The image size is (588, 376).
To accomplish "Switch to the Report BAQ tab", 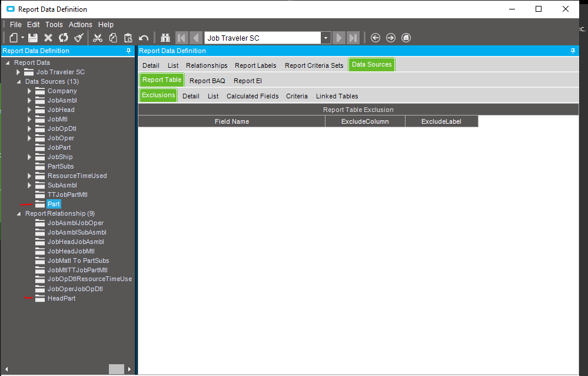I will (x=207, y=81).
